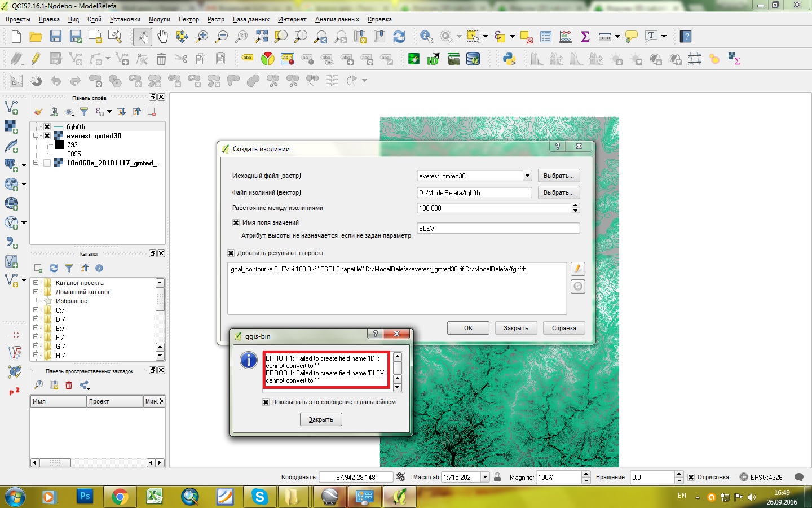Browse for the contour output file
Screen dimensions: 812x508
(559, 192)
